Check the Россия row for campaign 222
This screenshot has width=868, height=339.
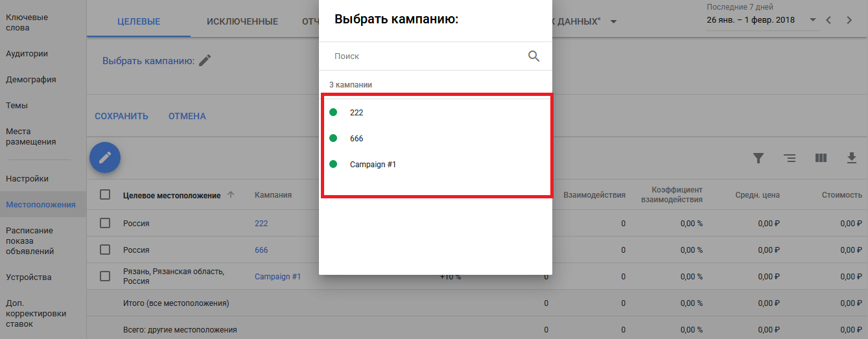(x=105, y=223)
